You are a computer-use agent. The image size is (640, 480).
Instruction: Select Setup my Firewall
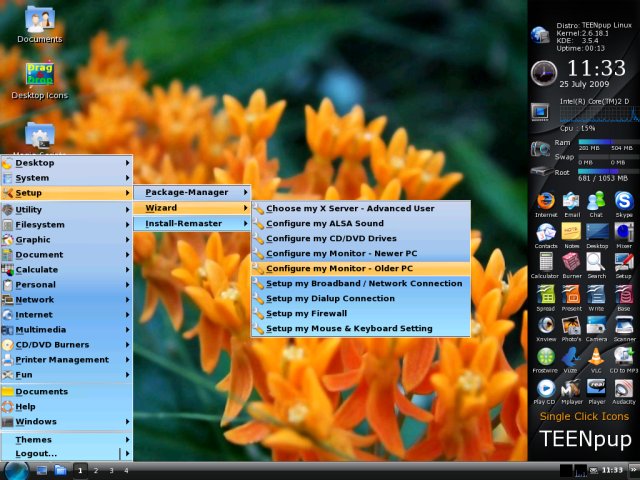[361, 313]
